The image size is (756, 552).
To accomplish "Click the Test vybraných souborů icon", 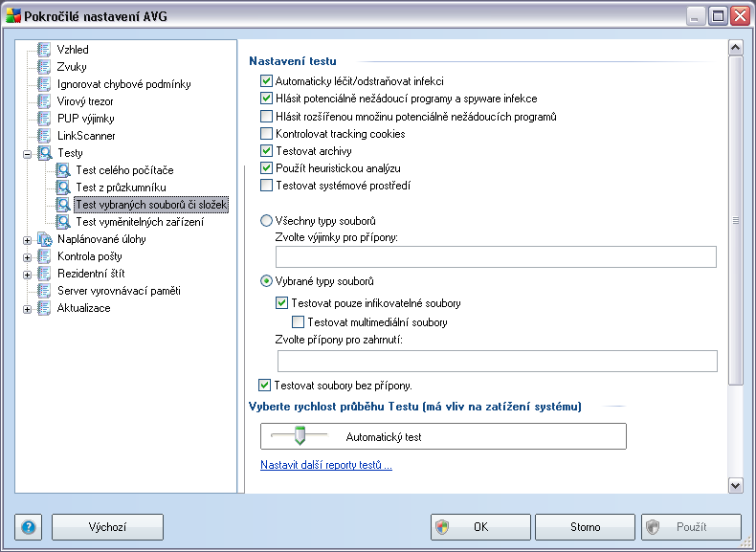I will pos(62,205).
